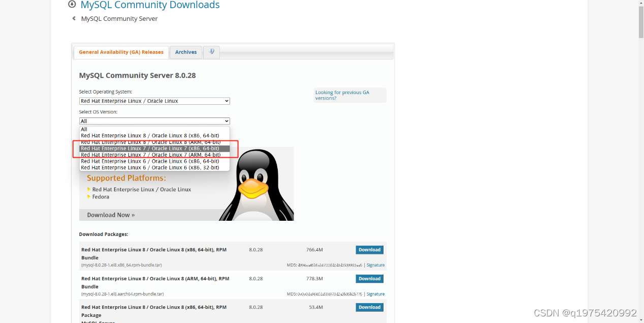Image resolution: width=644 pixels, height=323 pixels.
Task: Click the page vertical scrollbar thumb
Action: (x=640, y=23)
